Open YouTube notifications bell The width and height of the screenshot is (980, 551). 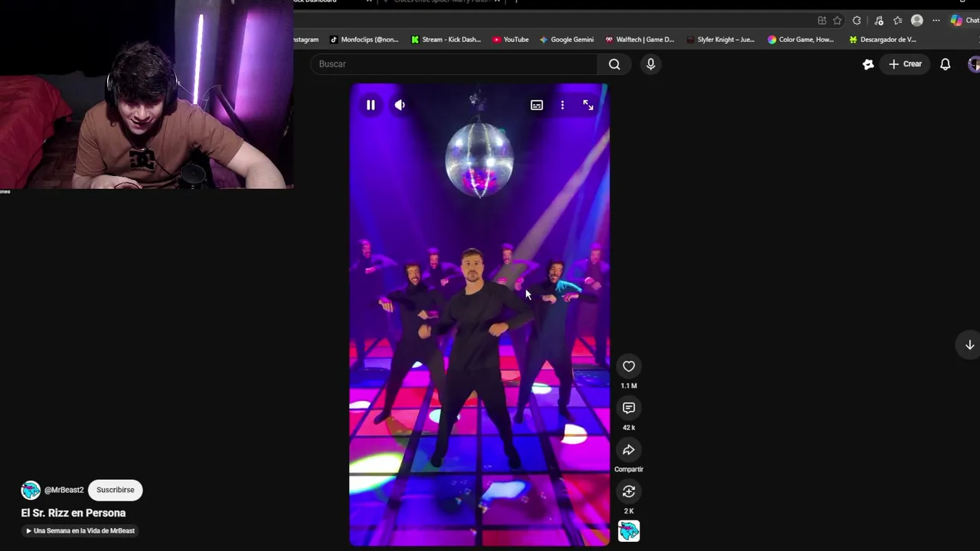(946, 64)
